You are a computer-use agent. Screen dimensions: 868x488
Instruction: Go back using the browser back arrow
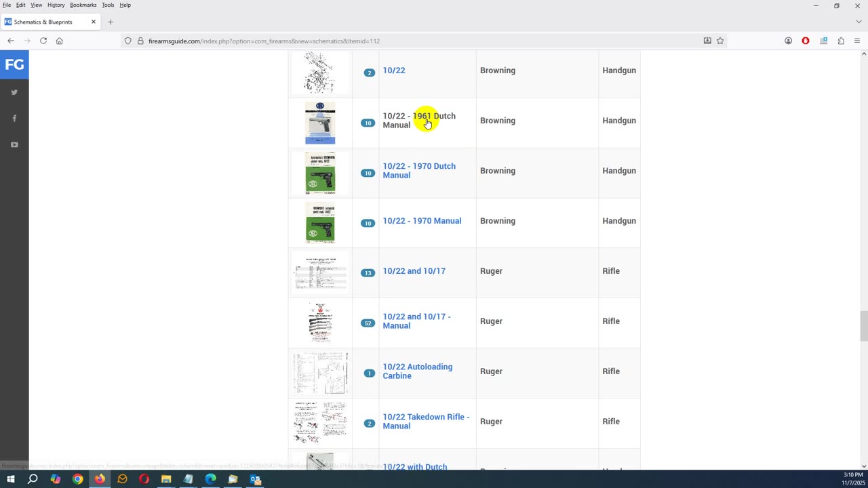11,41
